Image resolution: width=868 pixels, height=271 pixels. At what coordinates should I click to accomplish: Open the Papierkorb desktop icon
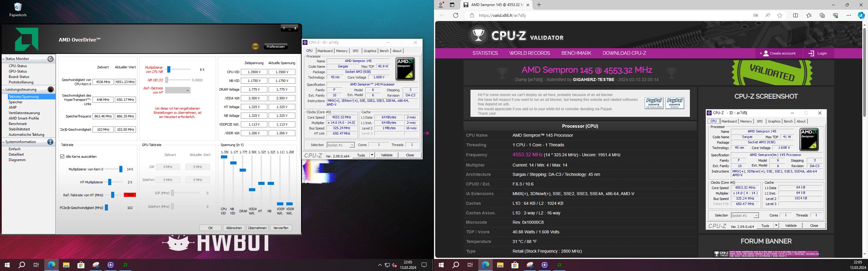tap(18, 9)
